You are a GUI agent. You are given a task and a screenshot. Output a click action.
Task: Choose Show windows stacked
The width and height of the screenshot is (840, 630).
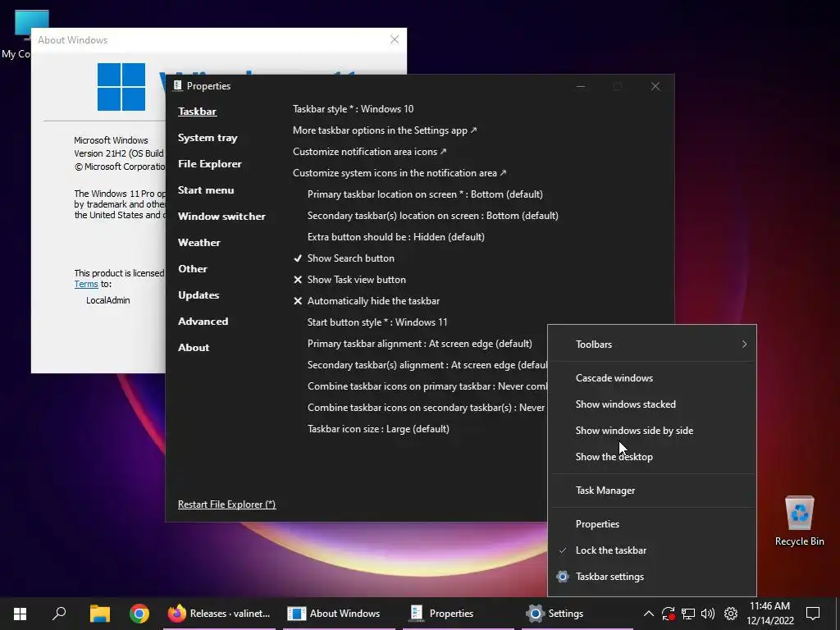coord(652,404)
